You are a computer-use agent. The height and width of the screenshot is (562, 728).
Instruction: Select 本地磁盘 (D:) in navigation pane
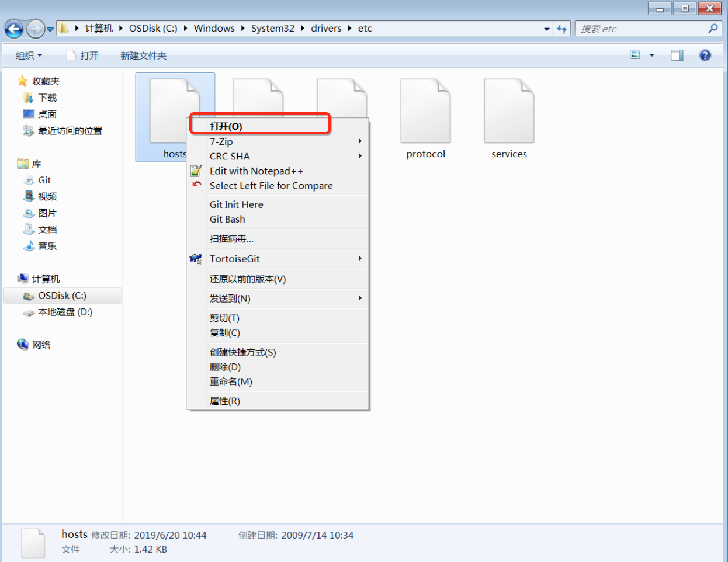click(x=65, y=313)
